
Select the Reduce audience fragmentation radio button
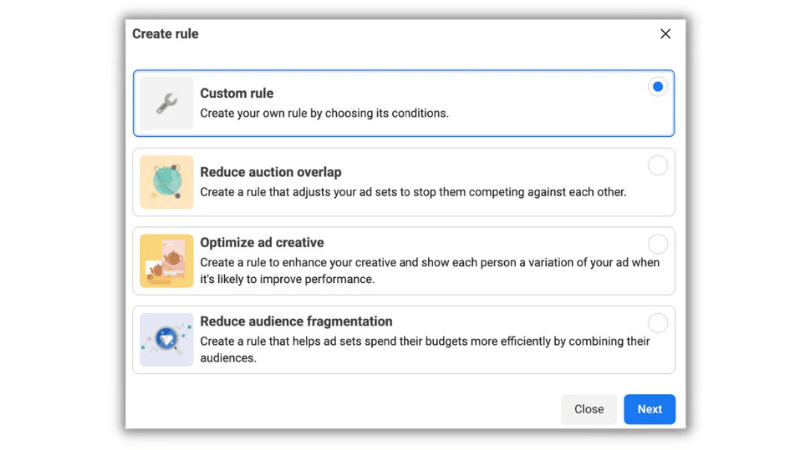pos(657,323)
